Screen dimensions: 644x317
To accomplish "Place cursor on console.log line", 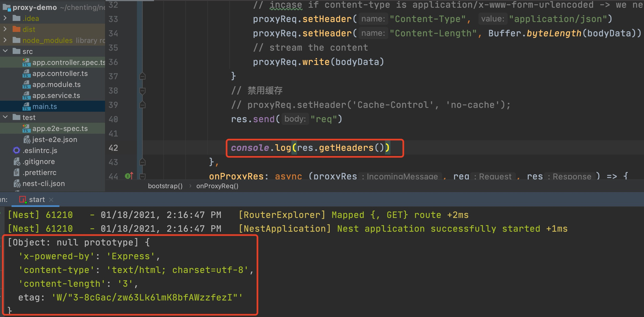I will pyautogui.click(x=310, y=148).
